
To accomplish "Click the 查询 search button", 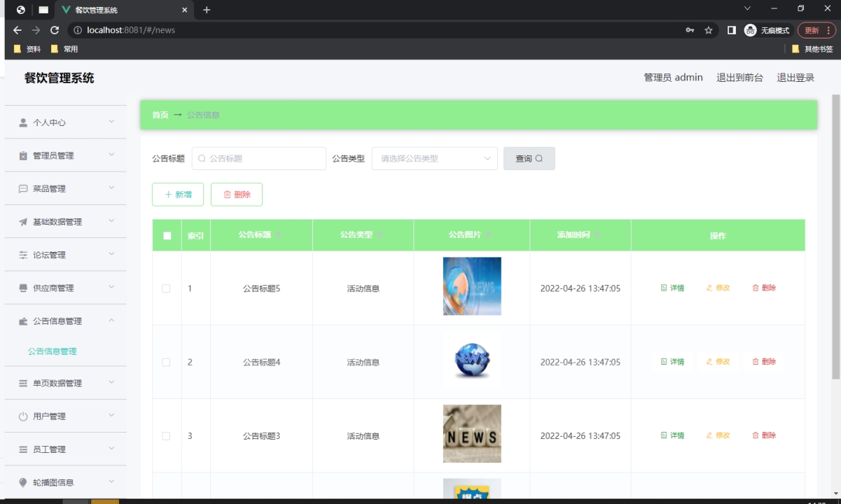I will (529, 158).
